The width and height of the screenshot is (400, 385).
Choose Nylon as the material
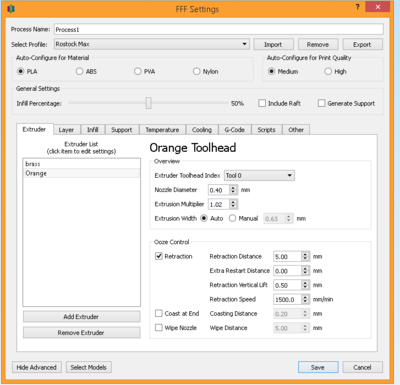click(x=197, y=71)
